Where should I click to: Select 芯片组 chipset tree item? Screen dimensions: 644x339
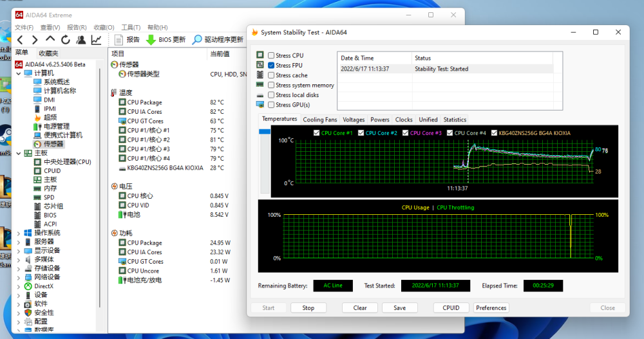coord(48,206)
